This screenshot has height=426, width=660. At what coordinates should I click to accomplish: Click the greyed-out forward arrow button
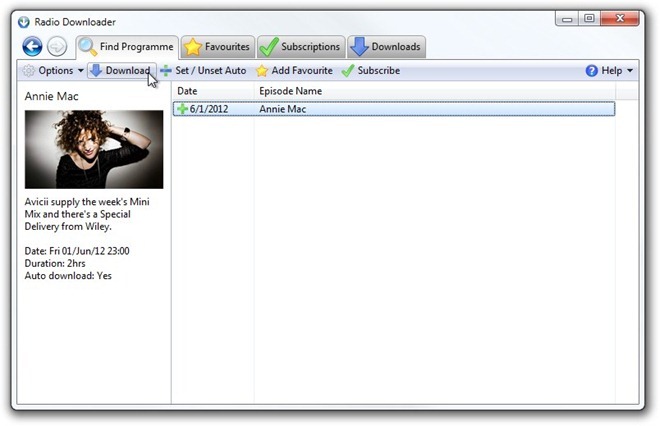click(x=57, y=46)
